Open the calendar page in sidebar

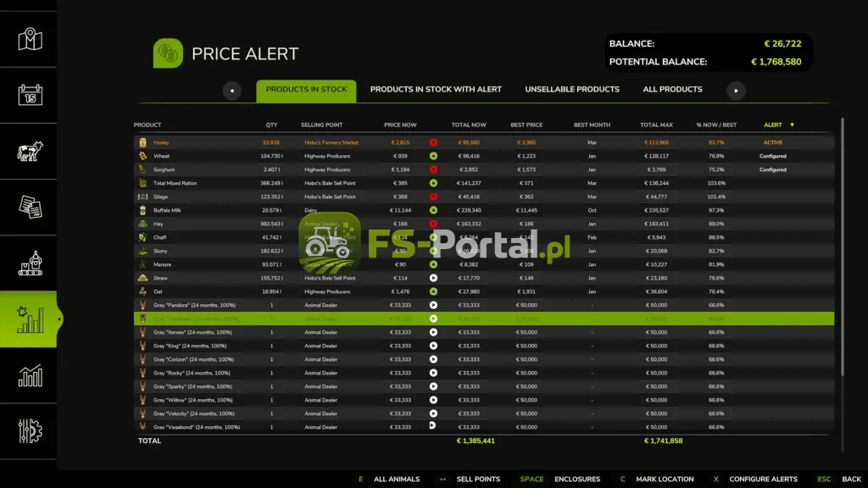(x=30, y=95)
